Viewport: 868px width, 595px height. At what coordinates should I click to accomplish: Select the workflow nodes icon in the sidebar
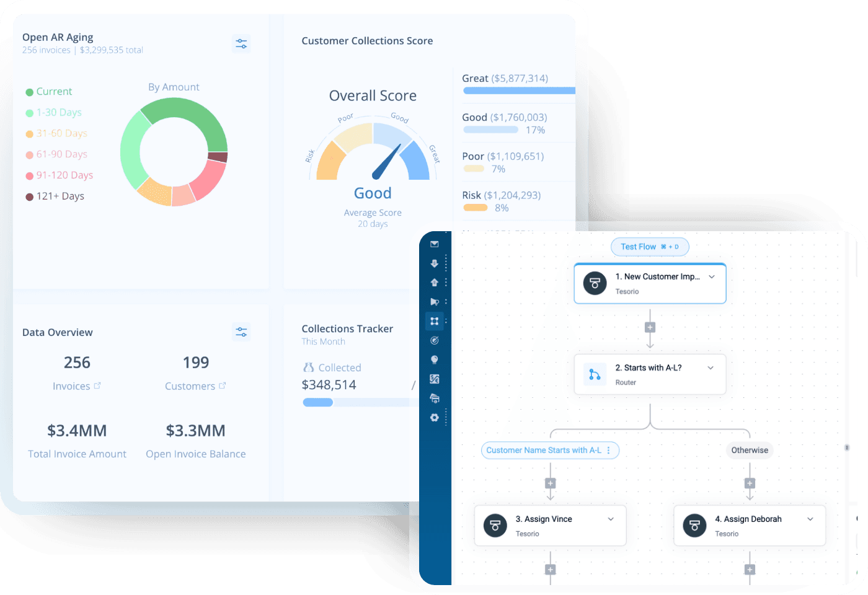[x=434, y=321]
